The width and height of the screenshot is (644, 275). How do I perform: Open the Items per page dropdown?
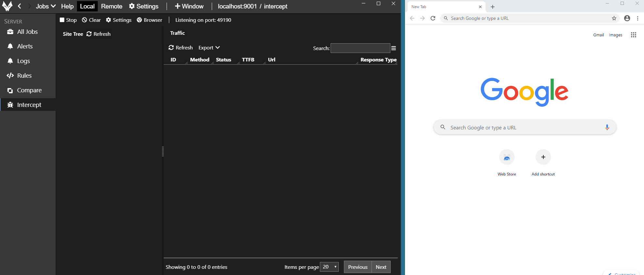[x=329, y=267]
